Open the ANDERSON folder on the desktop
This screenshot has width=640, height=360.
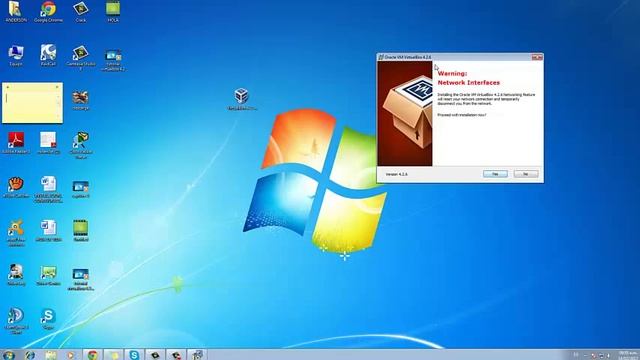click(16, 11)
